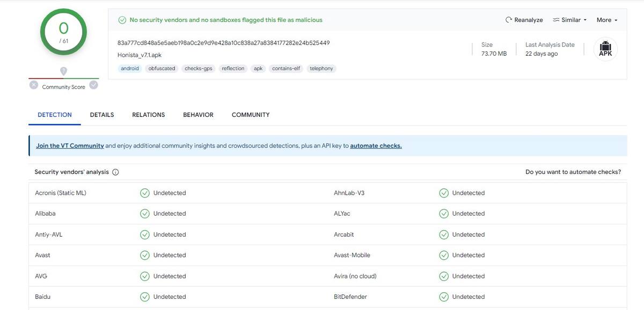Click the Reanalyze refresh icon
This screenshot has height=310, width=644.
click(x=508, y=20)
